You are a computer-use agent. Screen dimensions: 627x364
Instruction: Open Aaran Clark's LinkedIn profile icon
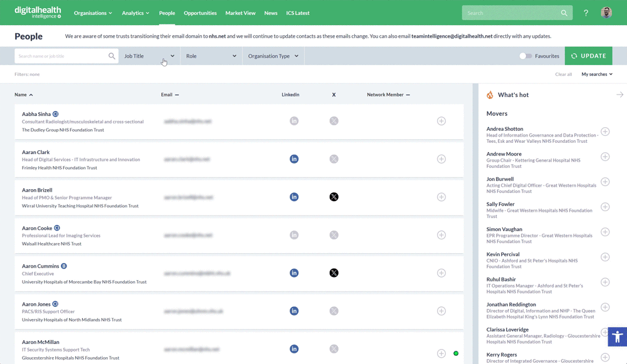pos(294,159)
